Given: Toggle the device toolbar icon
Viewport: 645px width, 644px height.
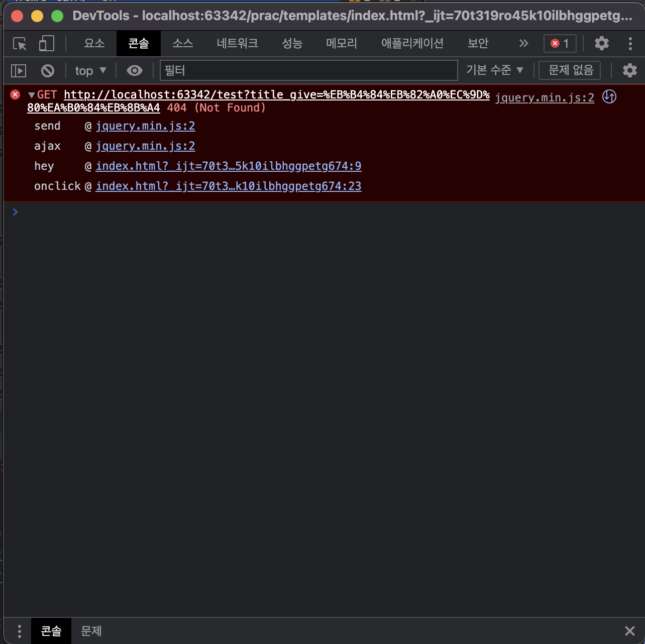Looking at the screenshot, I should pos(47,44).
